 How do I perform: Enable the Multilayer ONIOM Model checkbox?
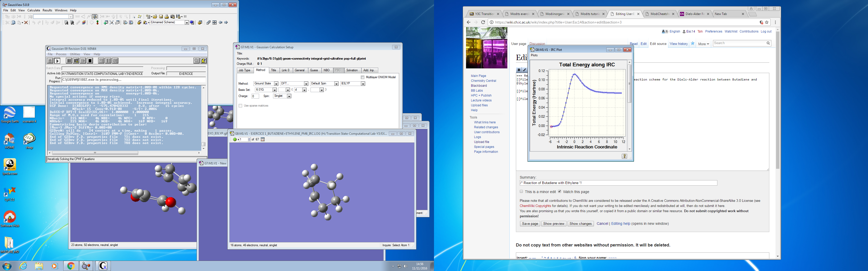click(x=362, y=77)
